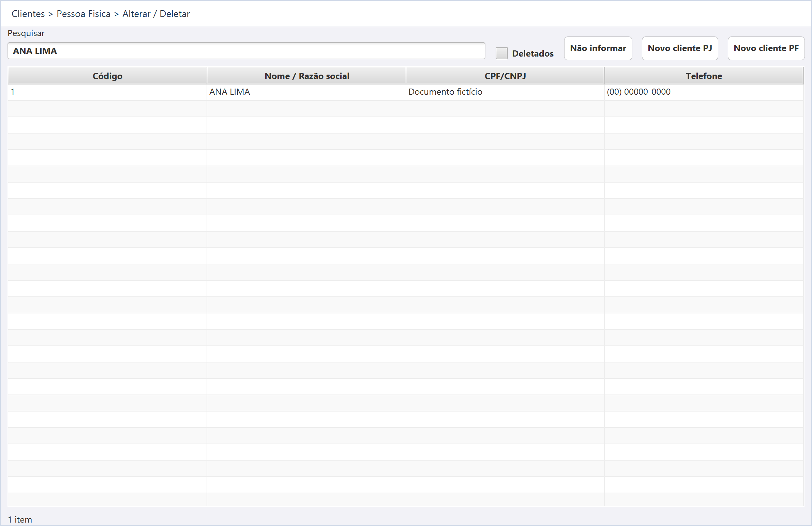Click the Pesquisar label
The image size is (812, 526).
[26, 33]
